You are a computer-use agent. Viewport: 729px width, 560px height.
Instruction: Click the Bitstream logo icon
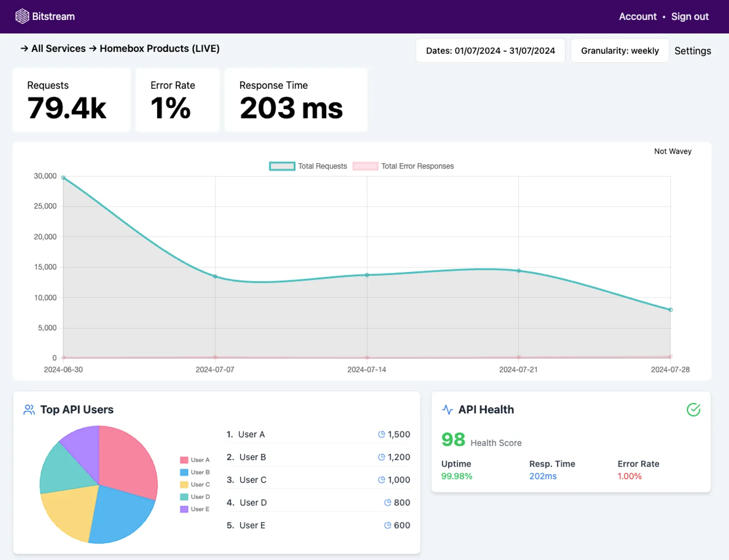(x=22, y=17)
